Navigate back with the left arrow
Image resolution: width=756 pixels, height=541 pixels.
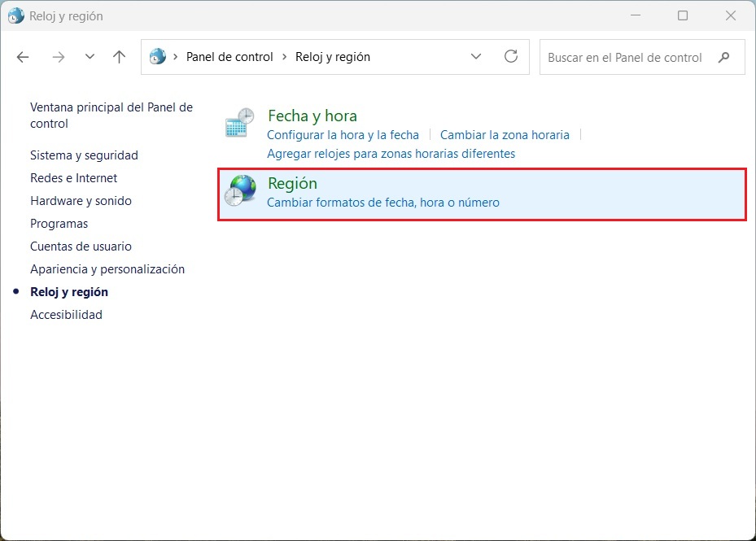[22, 57]
